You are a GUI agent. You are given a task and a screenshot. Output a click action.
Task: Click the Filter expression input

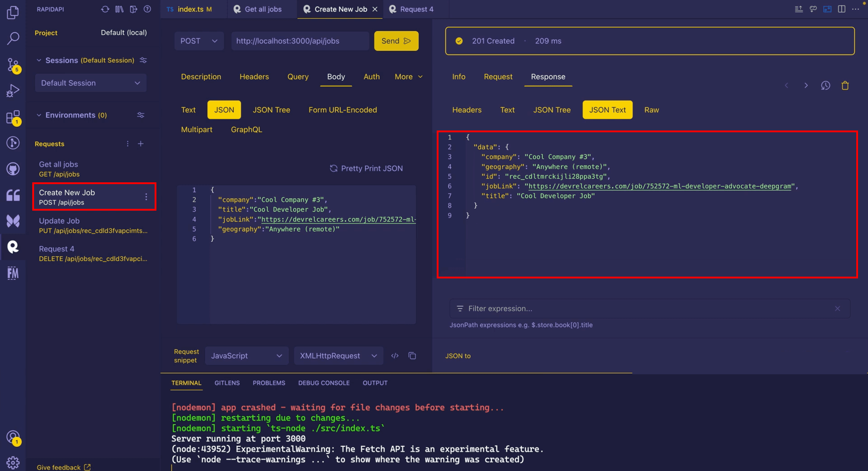(650, 309)
